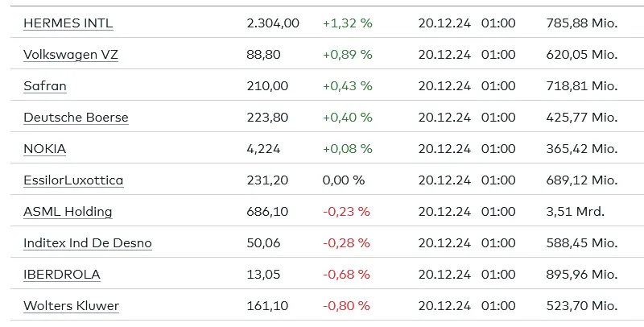Viewport: 644px width, 327px height.
Task: Click EssilorLuxottica 0,00 % change
Action: (344, 180)
